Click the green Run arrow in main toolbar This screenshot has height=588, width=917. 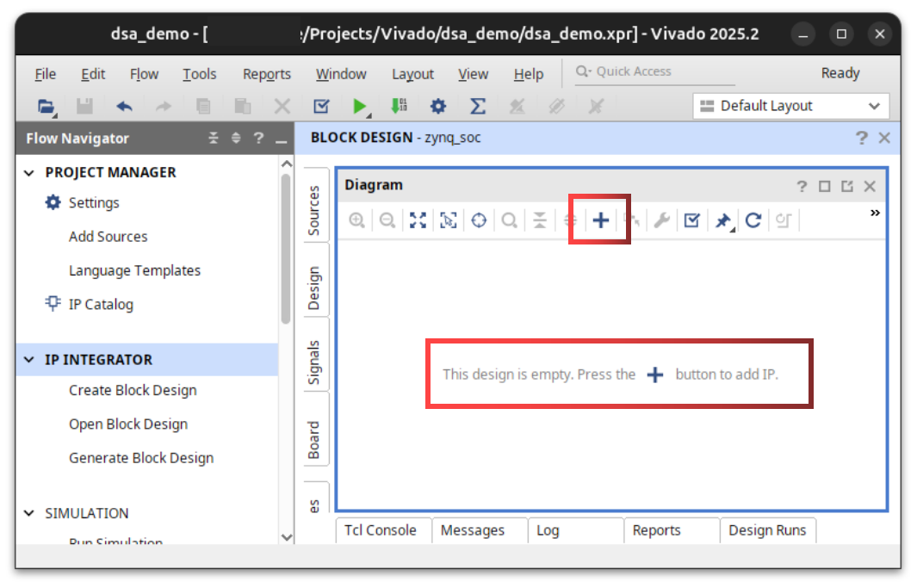(x=359, y=106)
